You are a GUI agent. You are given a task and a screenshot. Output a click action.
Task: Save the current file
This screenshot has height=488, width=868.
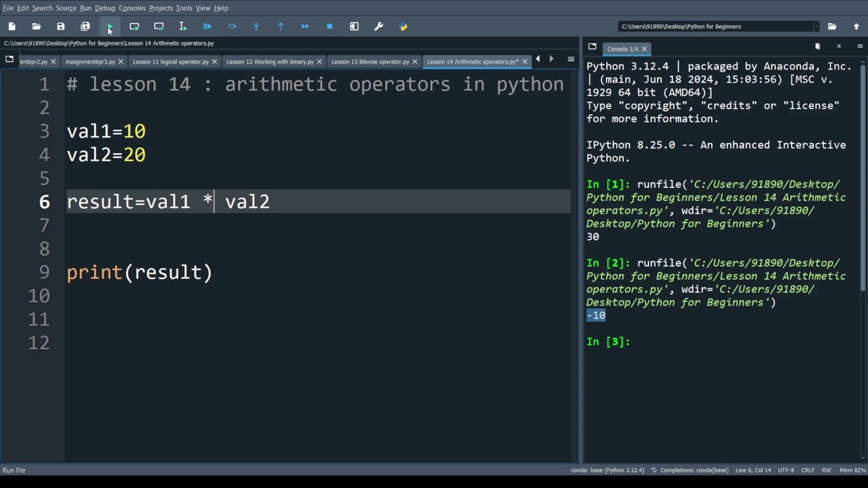[60, 26]
